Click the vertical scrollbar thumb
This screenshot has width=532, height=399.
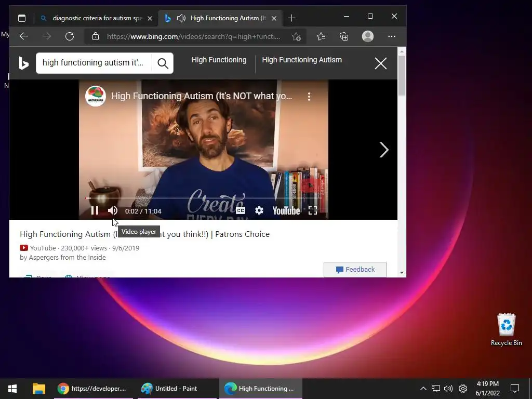pyautogui.click(x=402, y=75)
